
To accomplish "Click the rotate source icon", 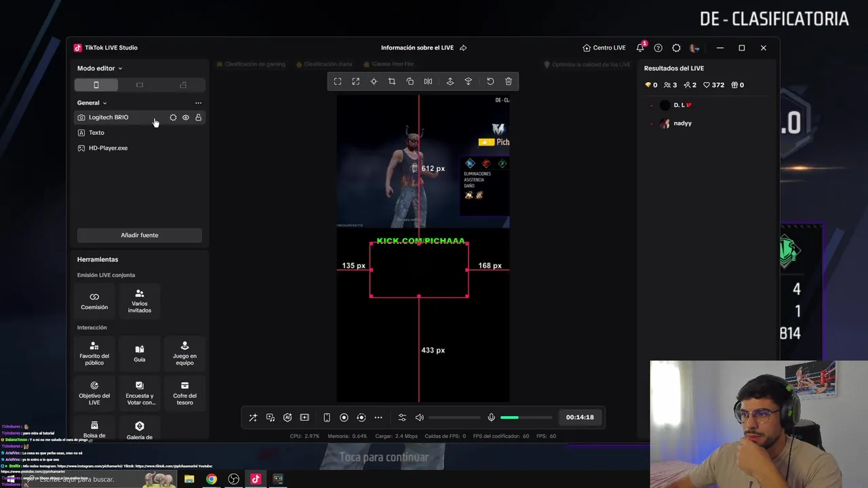I will [x=410, y=81].
